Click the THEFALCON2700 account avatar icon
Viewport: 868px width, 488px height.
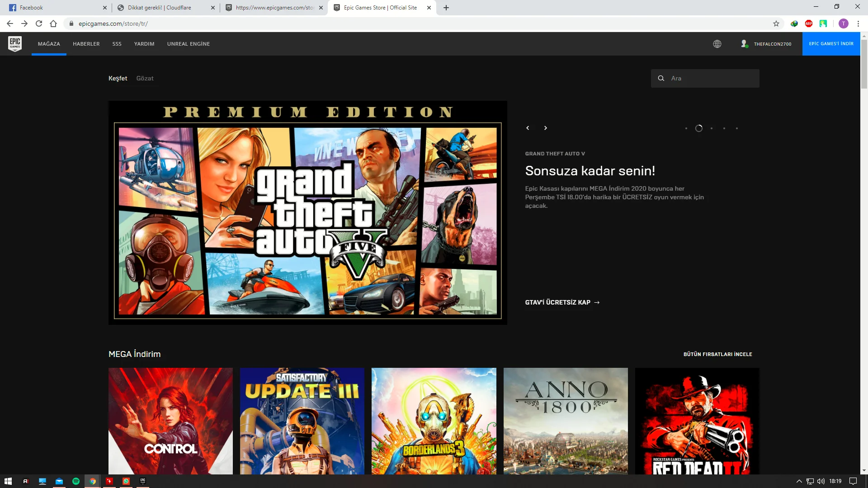click(x=744, y=44)
